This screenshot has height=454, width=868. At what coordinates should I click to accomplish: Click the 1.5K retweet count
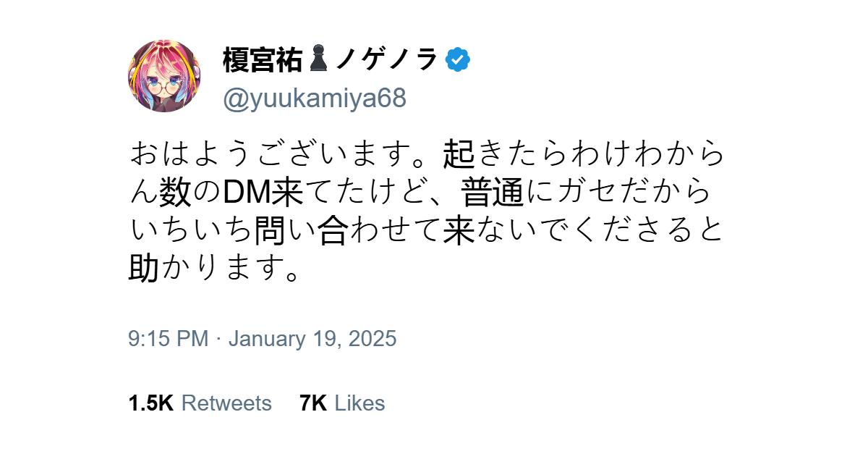click(x=150, y=403)
